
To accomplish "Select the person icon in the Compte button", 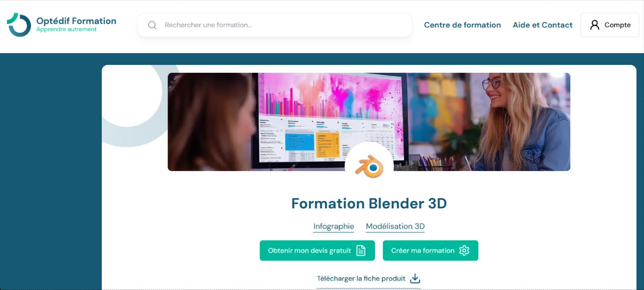I will [x=596, y=25].
